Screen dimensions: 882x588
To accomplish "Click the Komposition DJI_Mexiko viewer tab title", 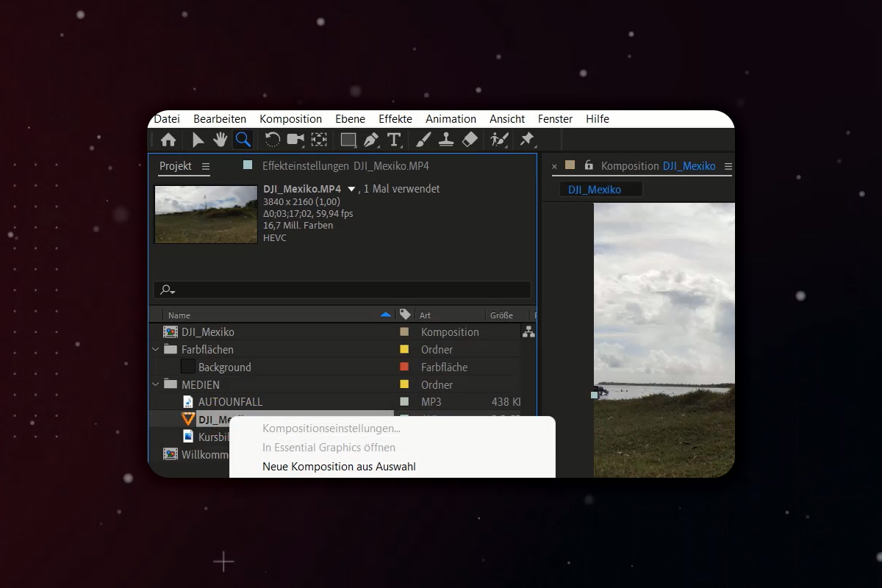I will coord(658,166).
